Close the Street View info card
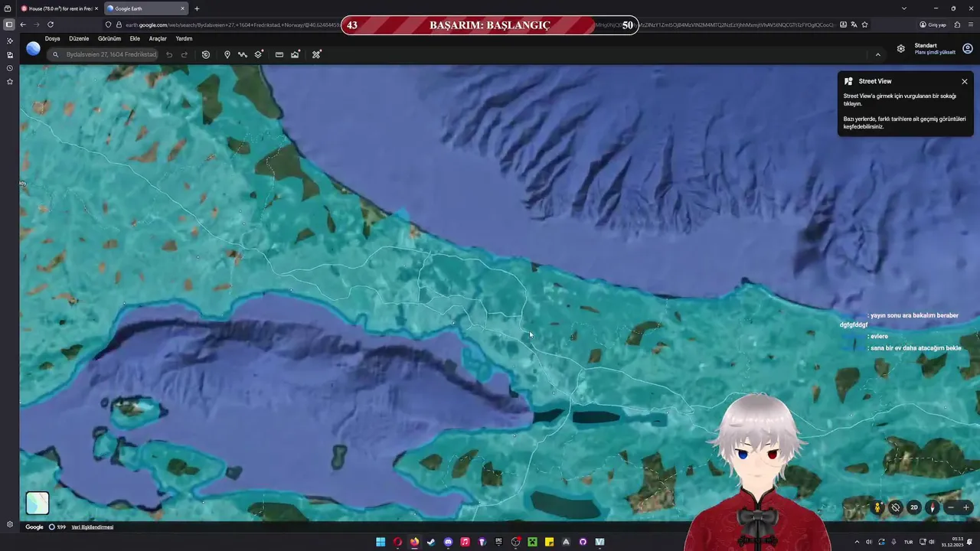980x551 pixels. (965, 81)
